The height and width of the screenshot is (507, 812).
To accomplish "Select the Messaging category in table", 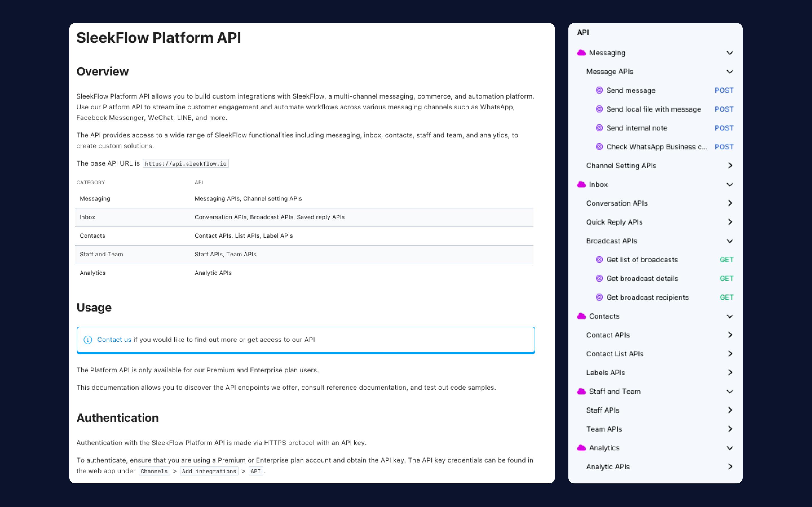I will click(x=95, y=198).
